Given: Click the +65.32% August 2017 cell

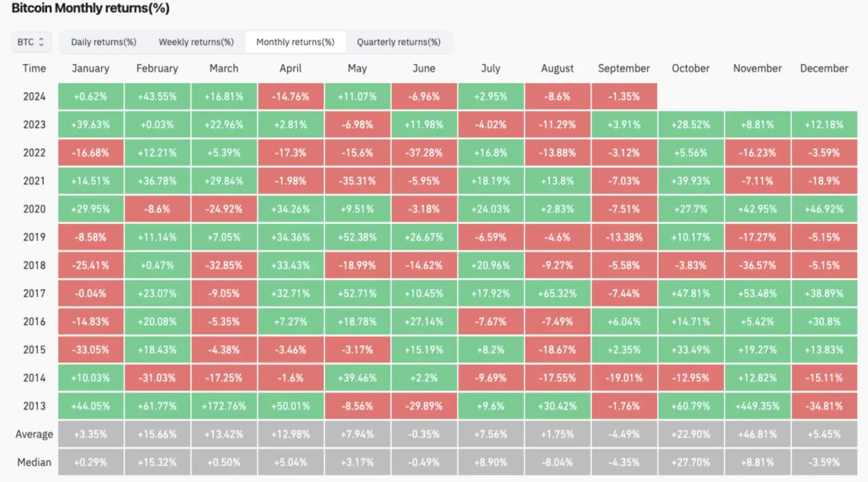Looking at the screenshot, I should (557, 293).
